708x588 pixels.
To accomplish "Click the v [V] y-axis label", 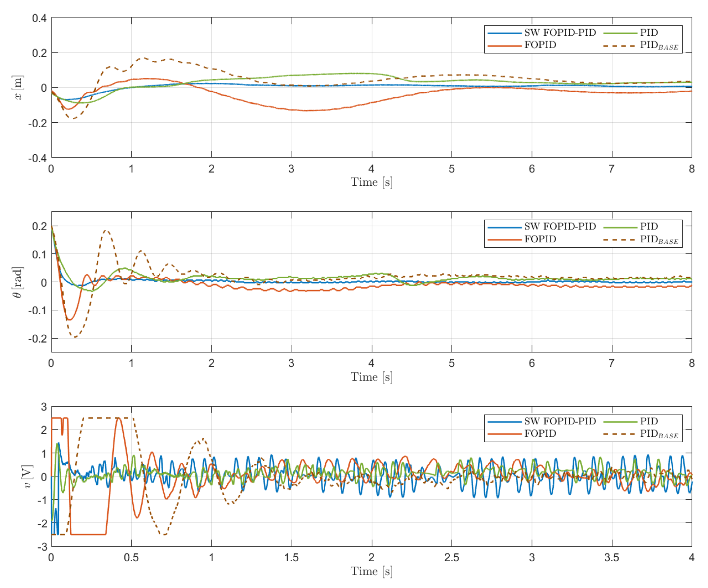I will [x=27, y=476].
